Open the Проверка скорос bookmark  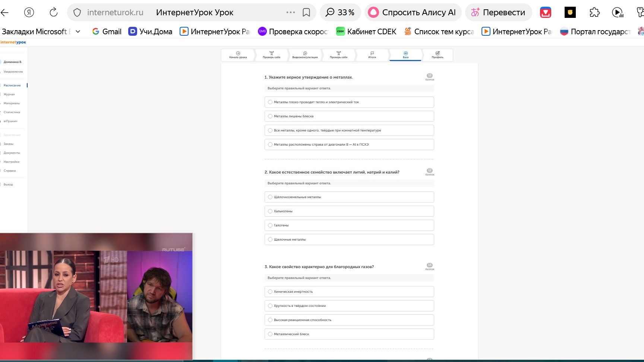click(293, 32)
